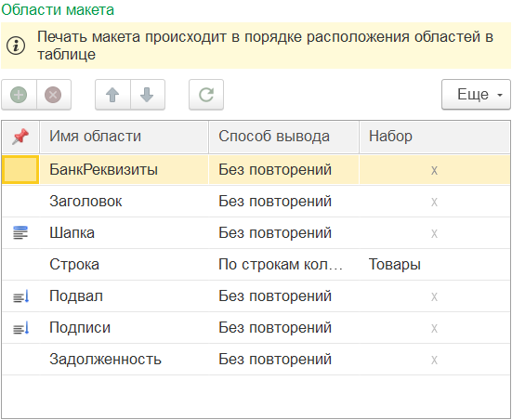Click the red delete area button
The width and height of the screenshot is (512, 420).
(53, 95)
